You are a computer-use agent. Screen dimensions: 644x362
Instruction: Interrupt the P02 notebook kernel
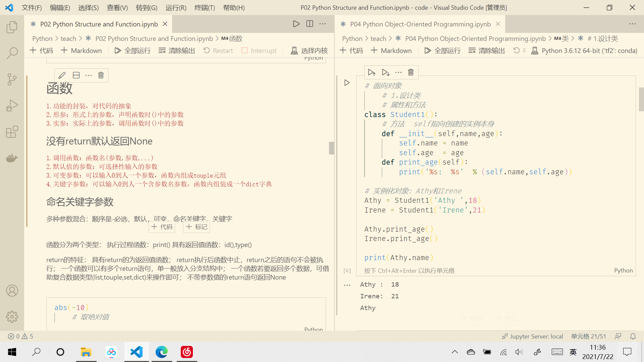coord(259,50)
